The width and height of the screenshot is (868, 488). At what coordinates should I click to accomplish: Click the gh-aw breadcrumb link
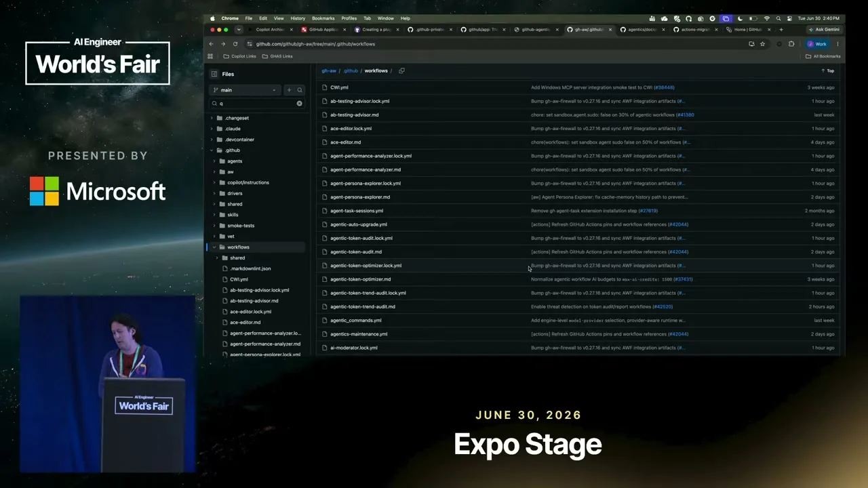click(x=329, y=70)
